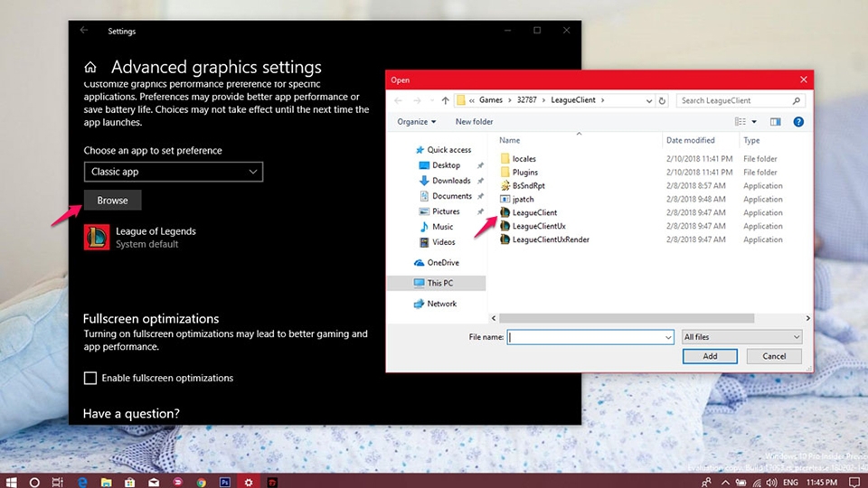This screenshot has width=868, height=488.
Task: Click the search magnifier icon
Action: [796, 100]
